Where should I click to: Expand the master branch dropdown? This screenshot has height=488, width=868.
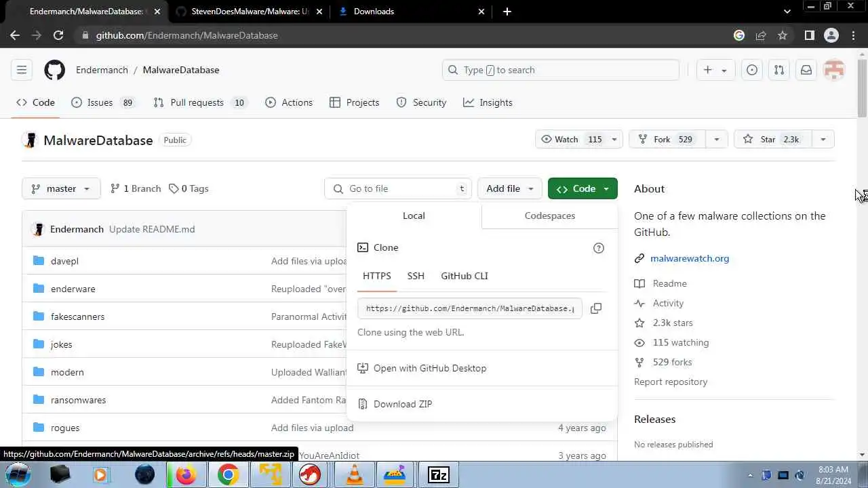[61, 188]
